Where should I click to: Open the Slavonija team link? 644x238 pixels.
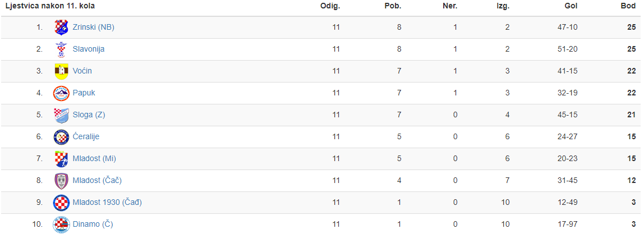(x=88, y=49)
